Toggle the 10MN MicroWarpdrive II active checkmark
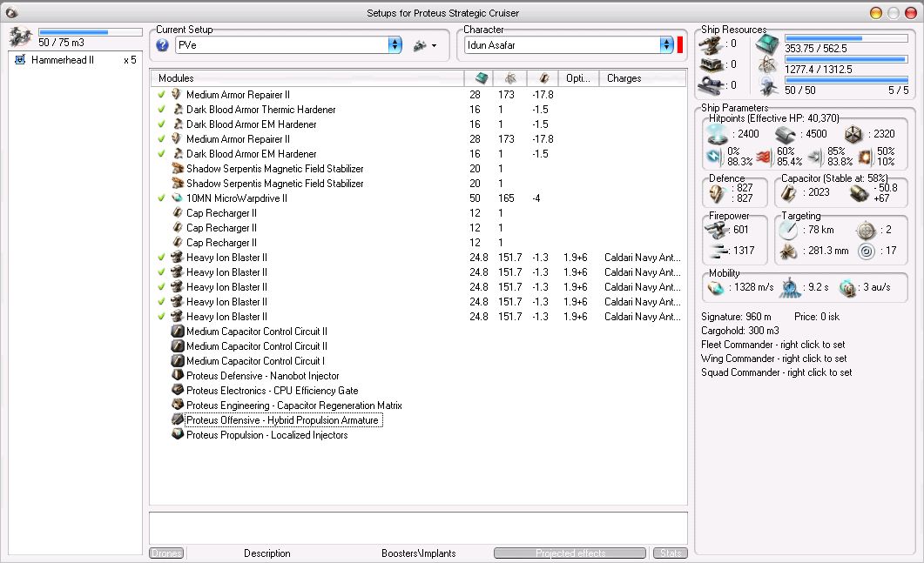This screenshot has width=924, height=563. [x=161, y=198]
